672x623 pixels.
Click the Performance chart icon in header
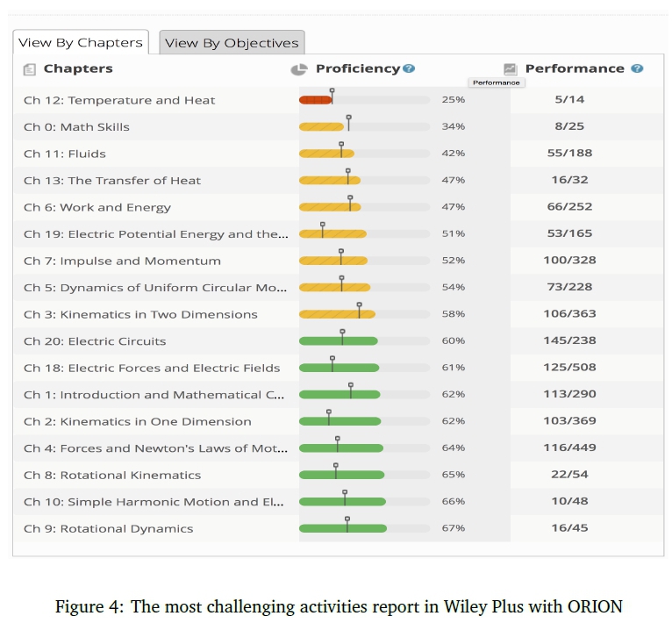[x=510, y=68]
